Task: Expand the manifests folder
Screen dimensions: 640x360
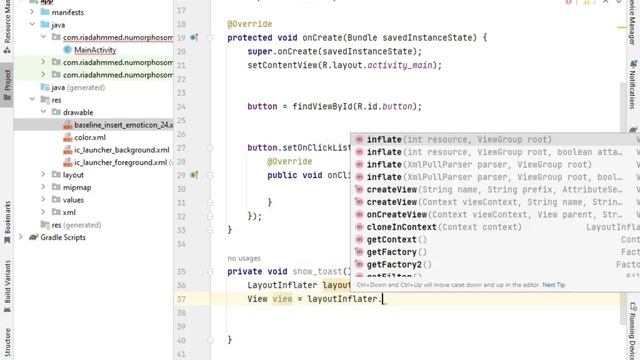Action: click(32, 12)
